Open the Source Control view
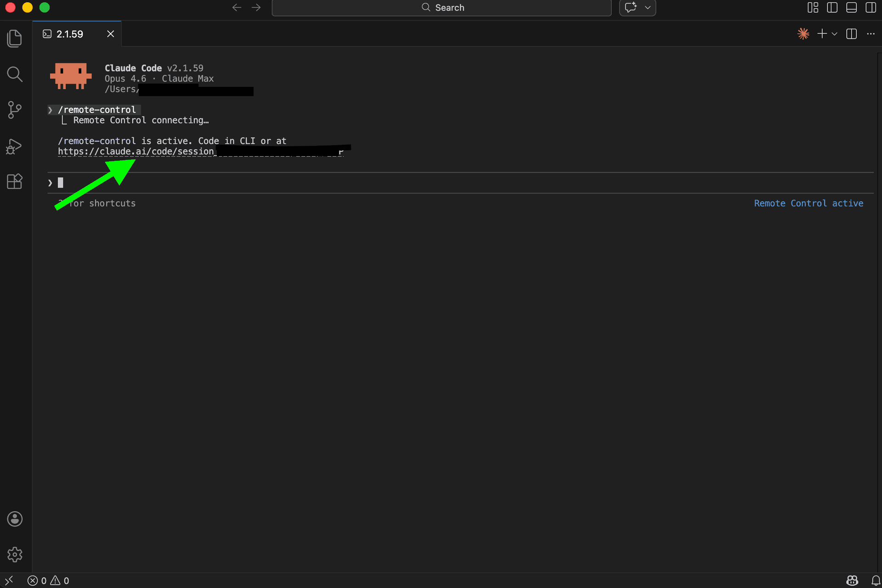The image size is (882, 588). pos(14,110)
